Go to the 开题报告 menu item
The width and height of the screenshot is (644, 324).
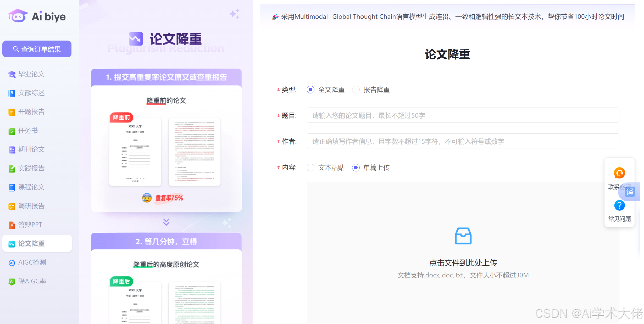point(31,112)
